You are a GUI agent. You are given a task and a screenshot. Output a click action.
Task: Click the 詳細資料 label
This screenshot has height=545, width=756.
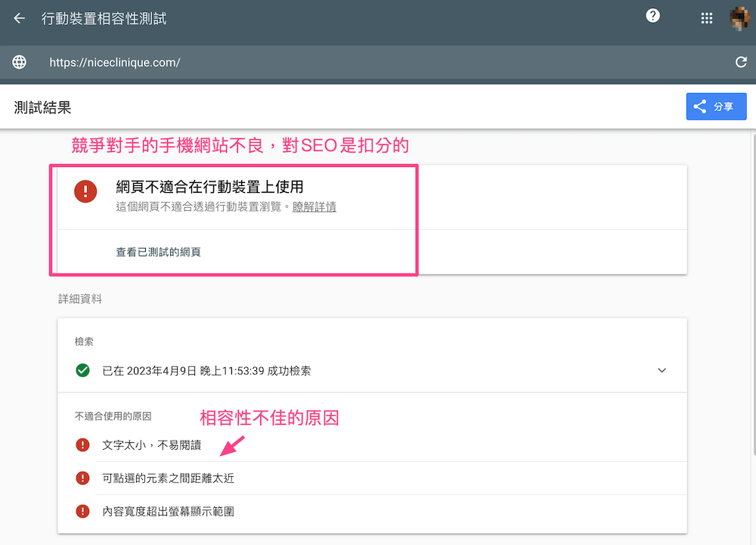[x=80, y=299]
